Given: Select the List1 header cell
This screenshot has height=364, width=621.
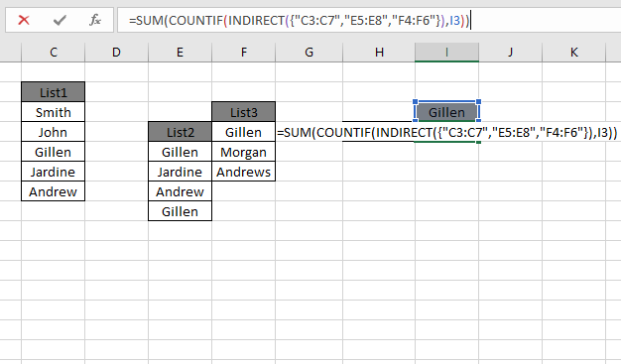Looking at the screenshot, I should coord(53,92).
